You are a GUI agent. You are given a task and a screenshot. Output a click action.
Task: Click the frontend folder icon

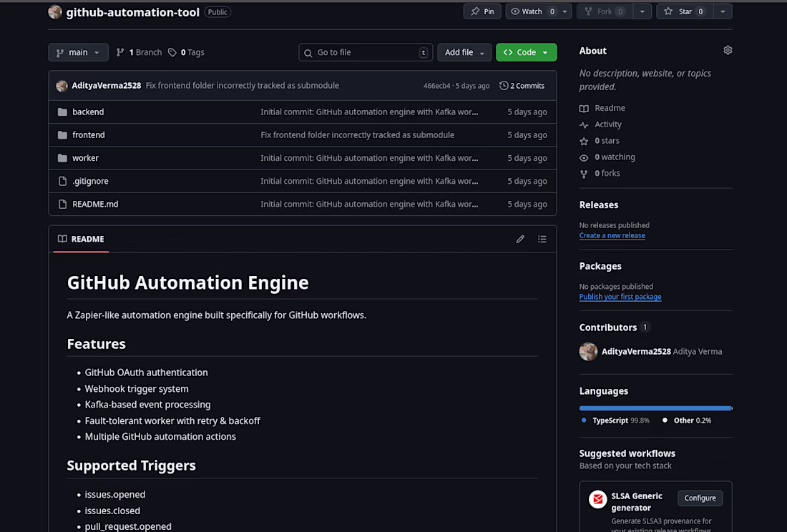[62, 135]
